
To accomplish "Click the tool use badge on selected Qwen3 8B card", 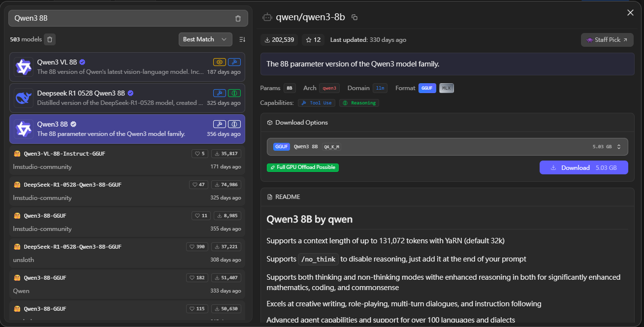I will click(x=220, y=124).
